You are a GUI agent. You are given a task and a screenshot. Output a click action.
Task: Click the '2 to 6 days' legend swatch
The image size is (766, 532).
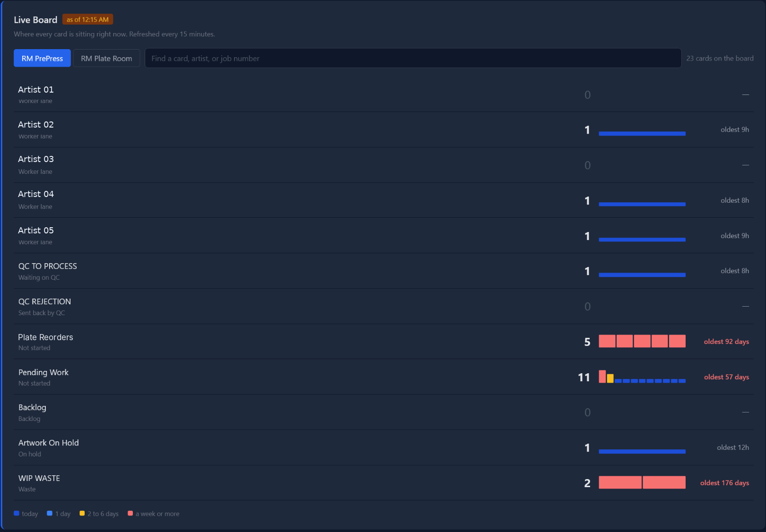click(x=82, y=513)
